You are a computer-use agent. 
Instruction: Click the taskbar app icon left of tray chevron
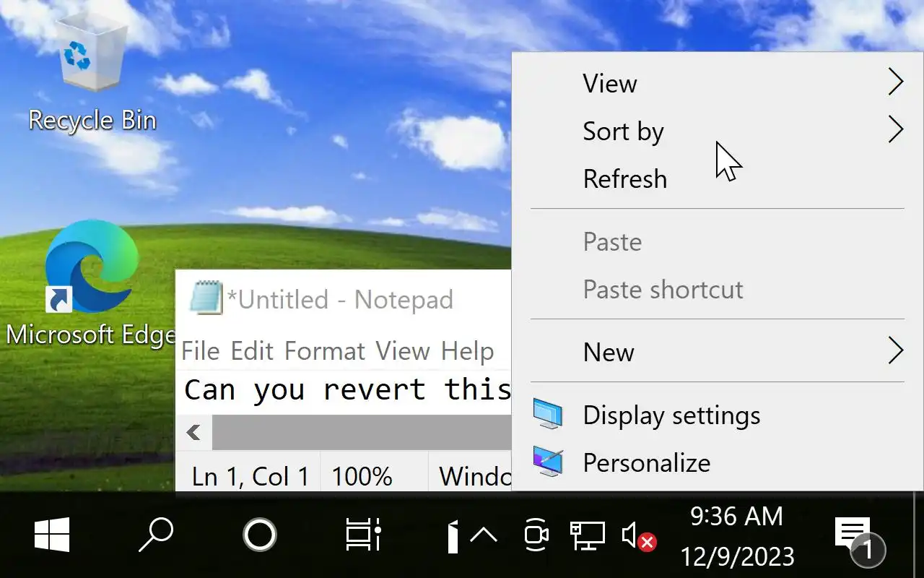click(x=453, y=536)
